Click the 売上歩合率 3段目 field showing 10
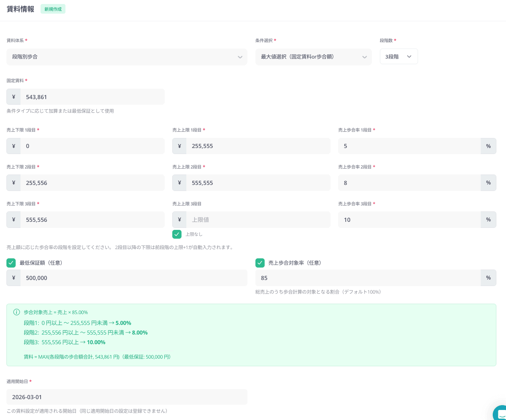This screenshot has height=420, width=506. tap(409, 220)
